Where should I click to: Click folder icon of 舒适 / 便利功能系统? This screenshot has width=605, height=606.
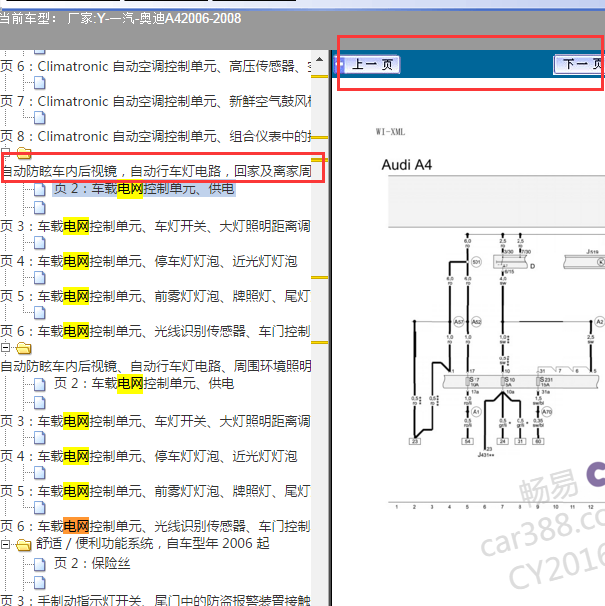coord(24,545)
